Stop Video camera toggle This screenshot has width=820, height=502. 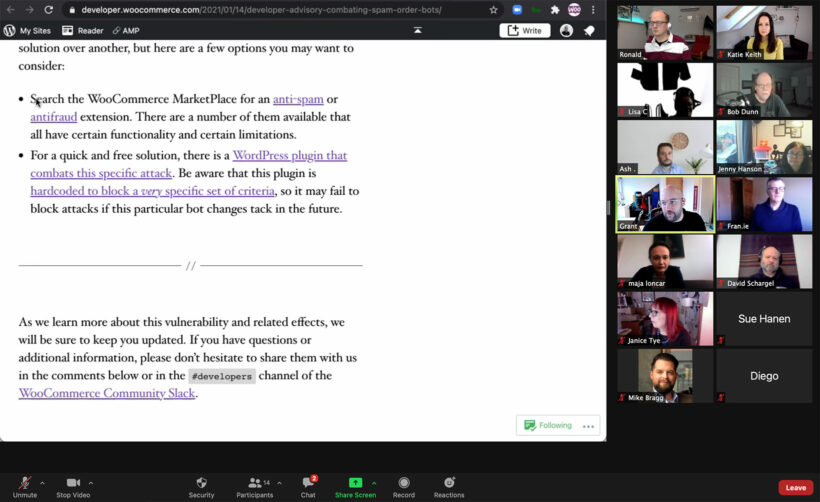[72, 484]
